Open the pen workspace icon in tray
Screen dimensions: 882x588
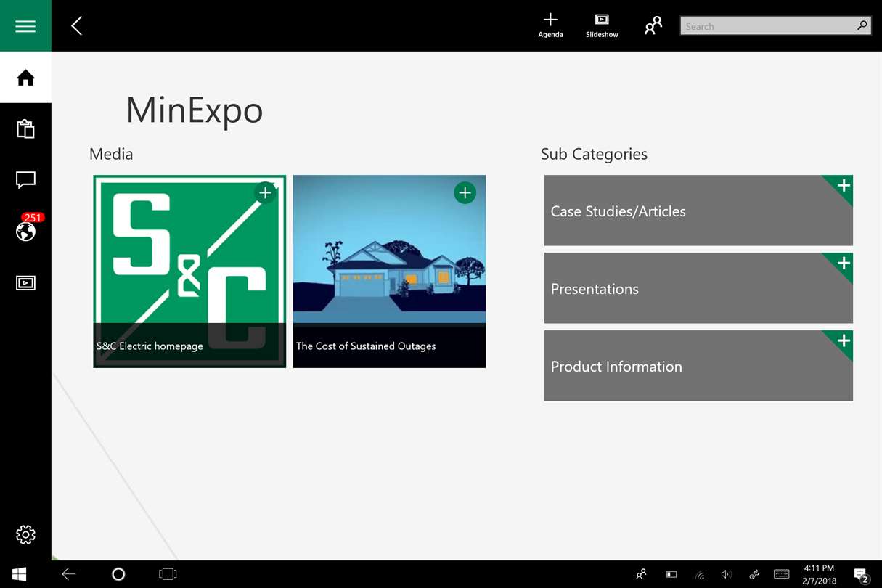(754, 575)
